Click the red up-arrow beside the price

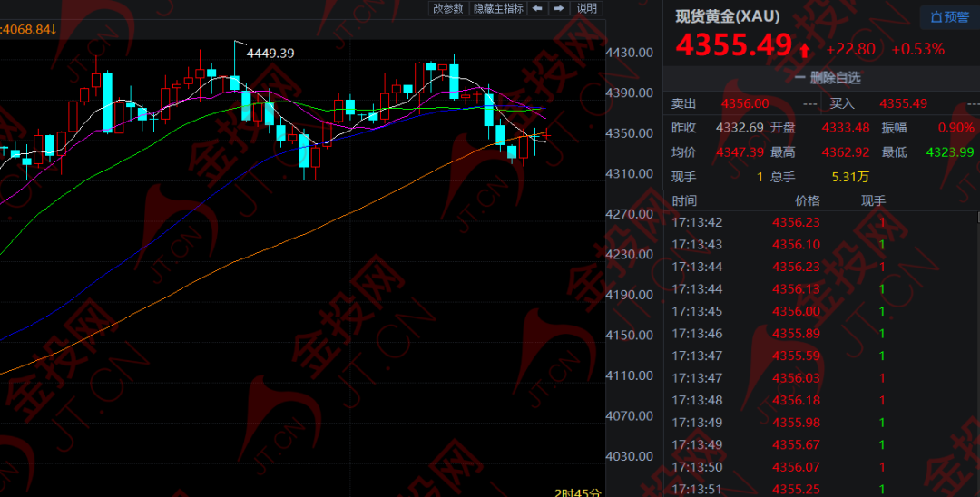(x=804, y=50)
